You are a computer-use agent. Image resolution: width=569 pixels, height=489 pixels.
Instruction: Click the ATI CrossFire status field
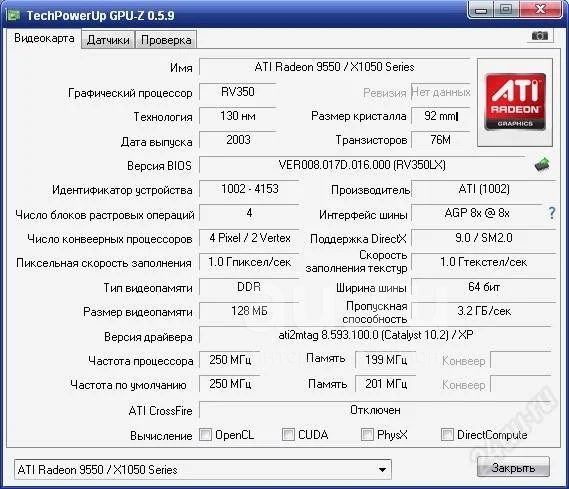[376, 410]
